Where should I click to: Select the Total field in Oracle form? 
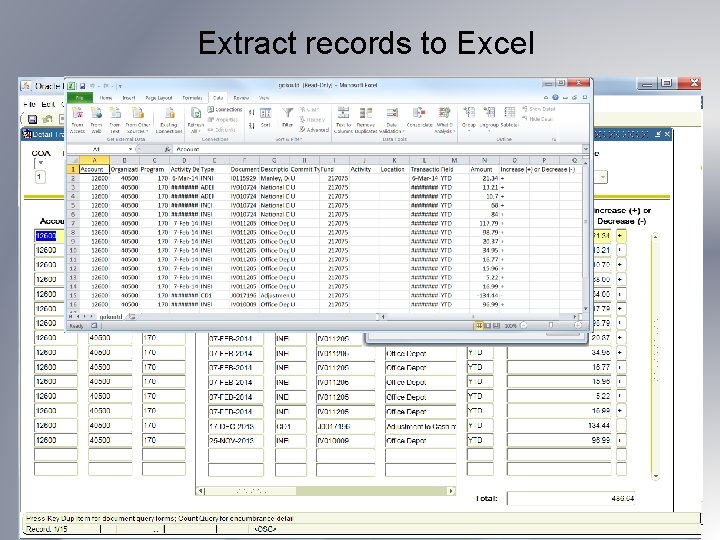click(x=571, y=498)
